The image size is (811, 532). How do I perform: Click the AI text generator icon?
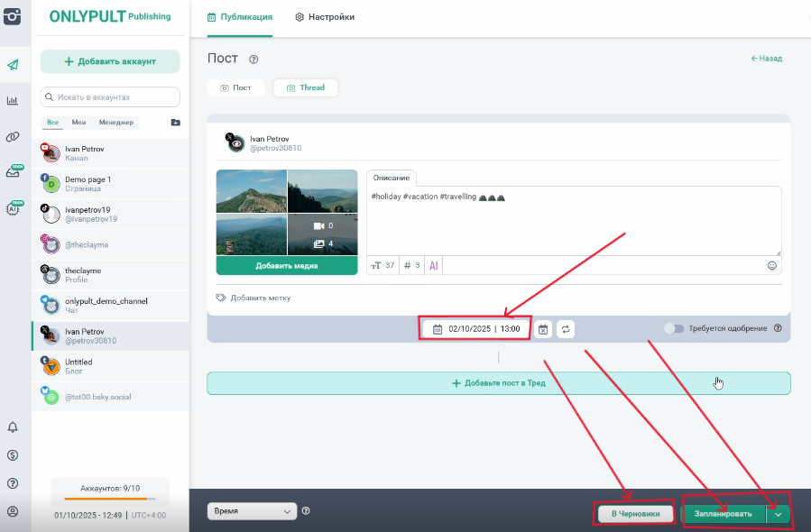coord(434,266)
